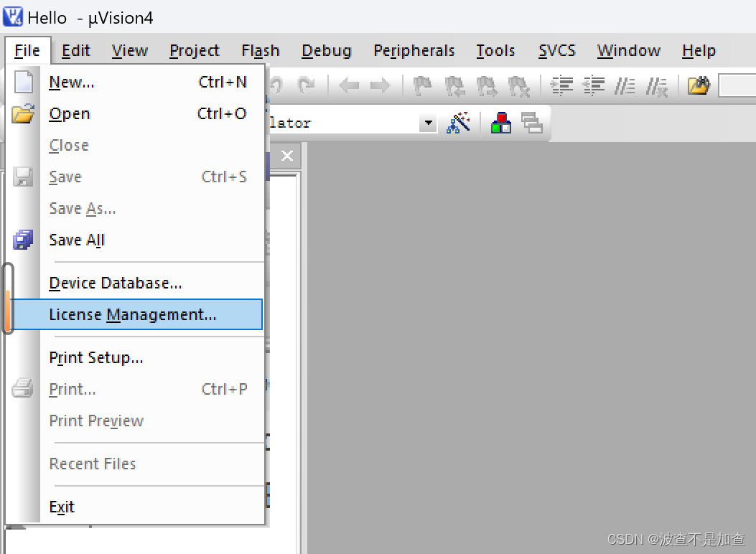Select Save All menu entry
756x554 pixels.
pos(136,240)
